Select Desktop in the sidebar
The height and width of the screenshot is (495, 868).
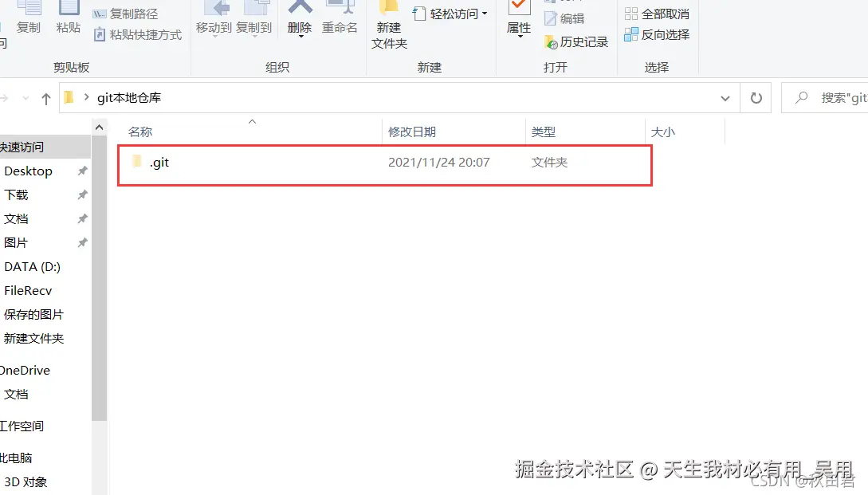click(29, 171)
